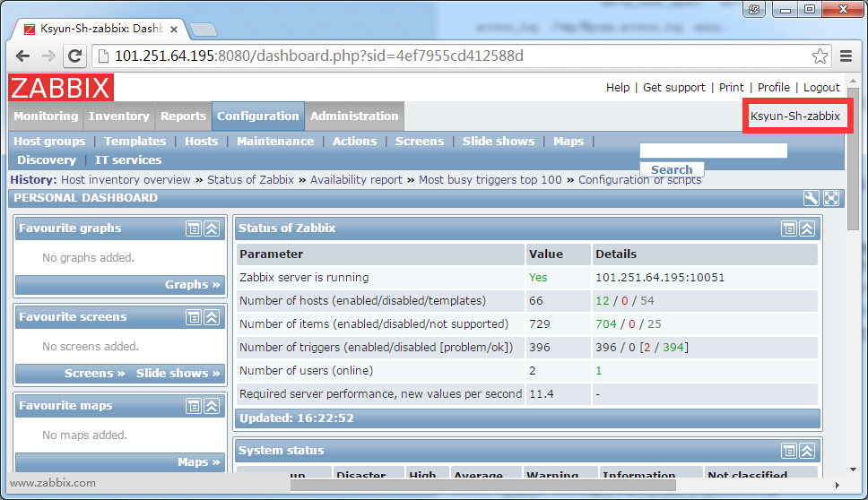The image size is (868, 500).
Task: Click the 'Updated: 16:22:52' text
Action: [x=297, y=418]
